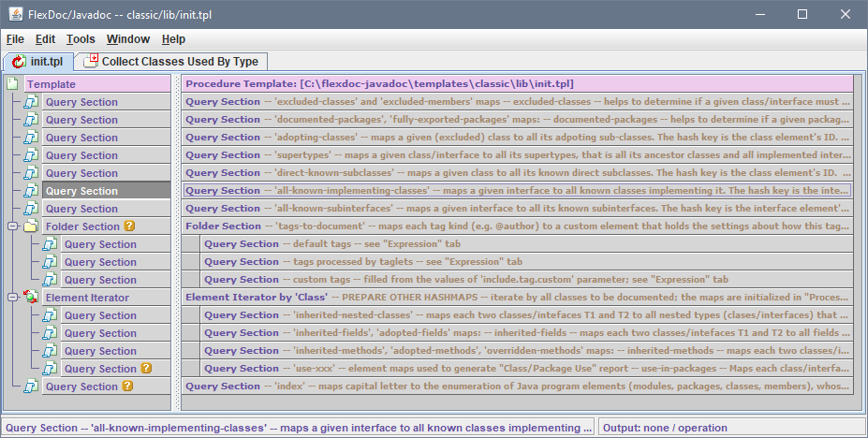Click the help badge on last Query Section

pyautogui.click(x=127, y=387)
